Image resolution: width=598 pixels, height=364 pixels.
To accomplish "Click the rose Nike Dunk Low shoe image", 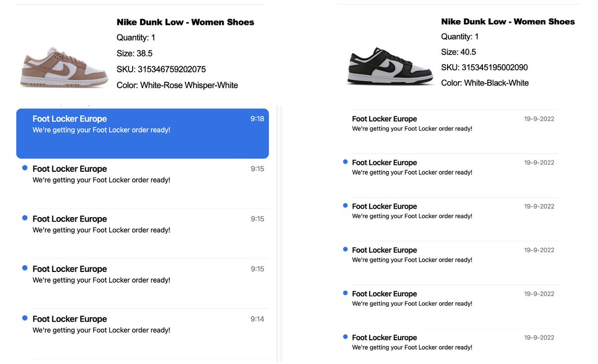I will pos(64,68).
